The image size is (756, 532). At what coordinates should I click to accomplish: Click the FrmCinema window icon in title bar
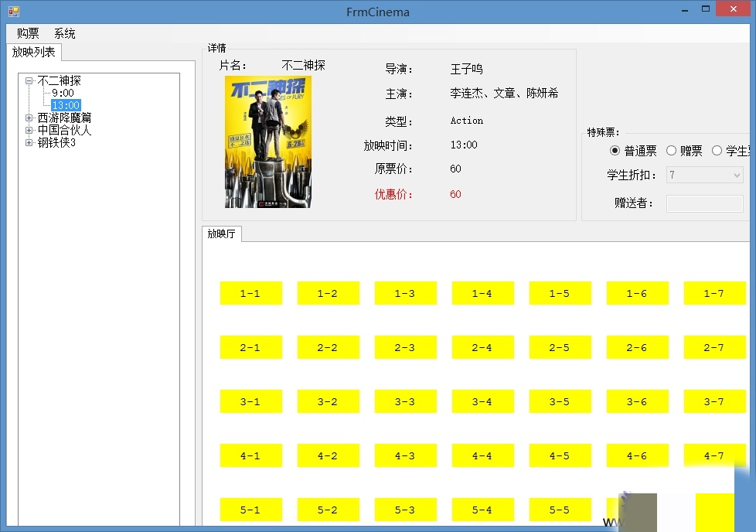[13, 12]
